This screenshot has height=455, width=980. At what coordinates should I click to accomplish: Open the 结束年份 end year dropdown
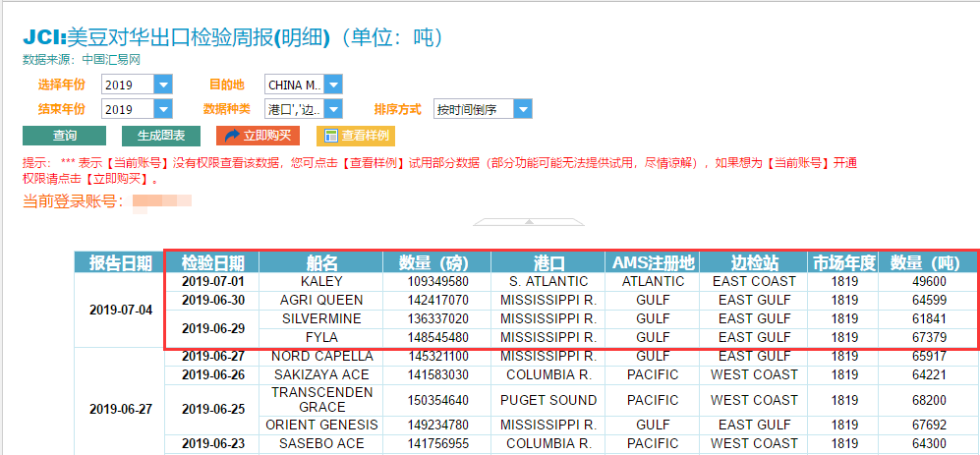coord(163,109)
